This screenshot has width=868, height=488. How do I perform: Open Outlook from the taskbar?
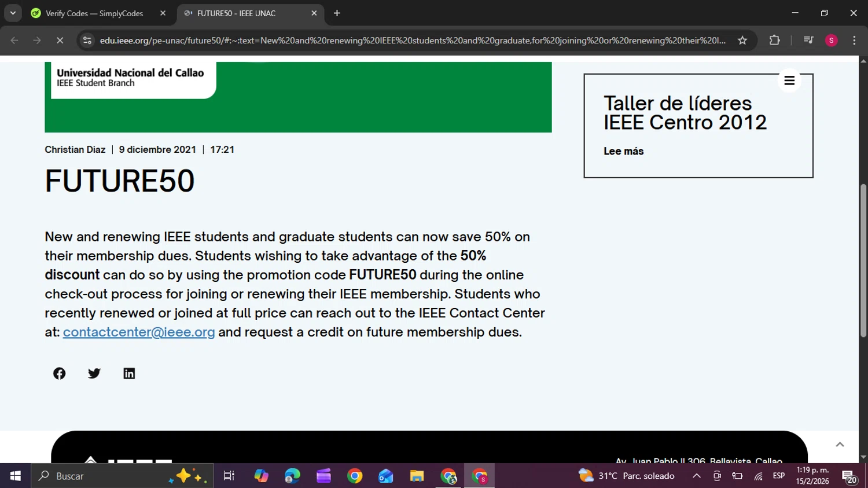385,476
